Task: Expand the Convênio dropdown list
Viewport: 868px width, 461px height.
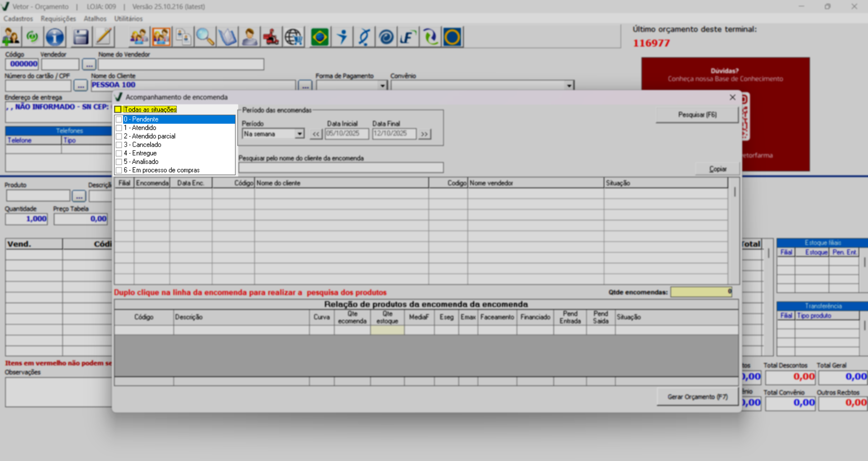Action: [569, 86]
